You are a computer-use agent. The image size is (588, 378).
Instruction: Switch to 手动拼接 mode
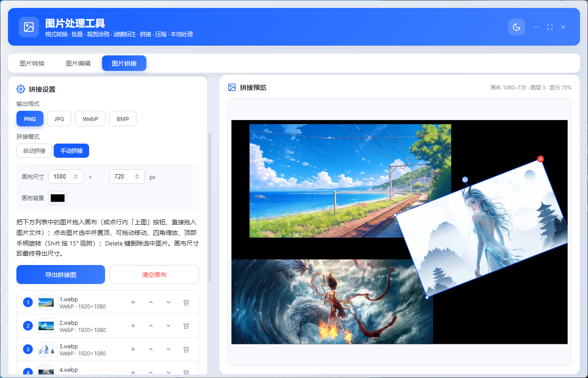[71, 151]
